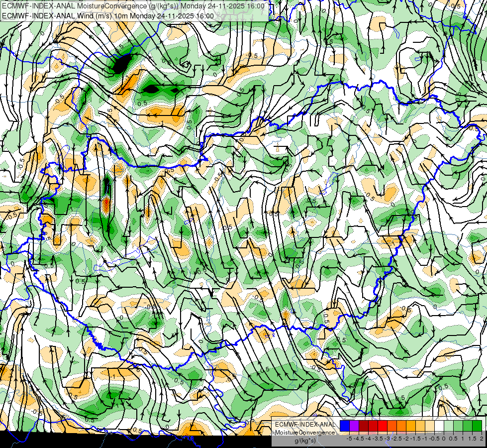The height and width of the screenshot is (448, 487).
Task: Select the lightest green legend swatch
Action: pyautogui.click(x=449, y=426)
